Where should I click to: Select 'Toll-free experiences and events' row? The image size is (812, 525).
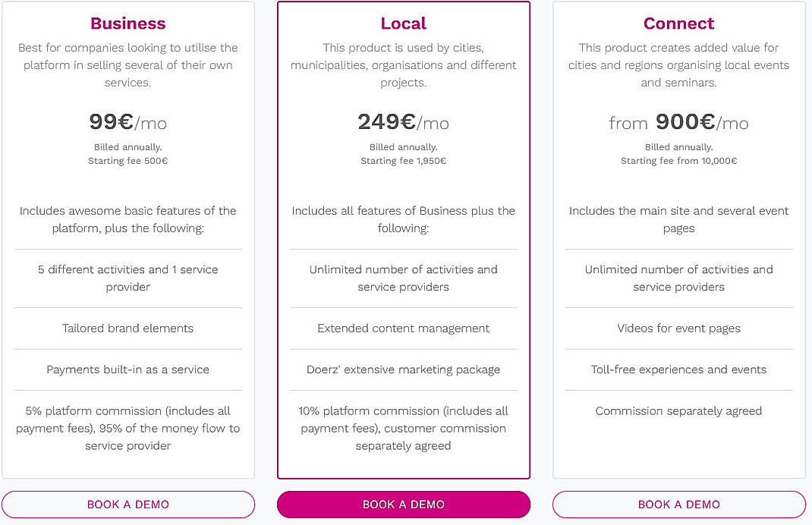click(678, 369)
